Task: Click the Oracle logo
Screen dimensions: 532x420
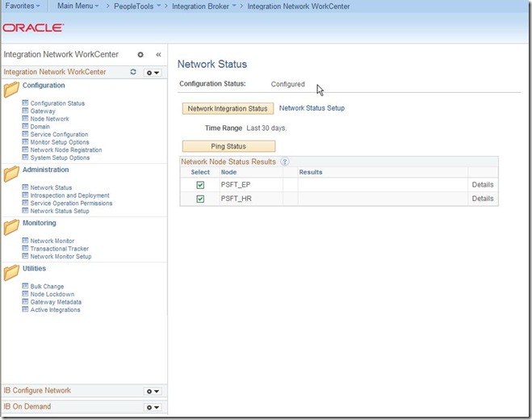Action: pos(33,27)
